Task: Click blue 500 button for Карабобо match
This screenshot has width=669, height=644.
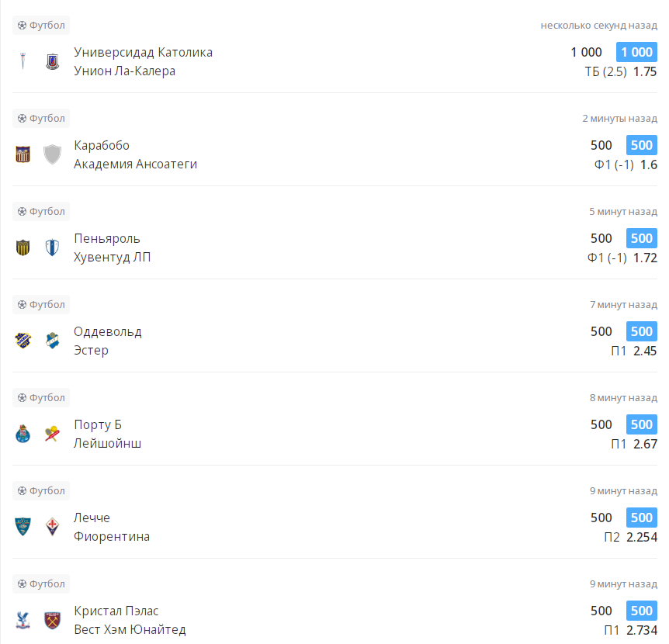Action: click(641, 145)
